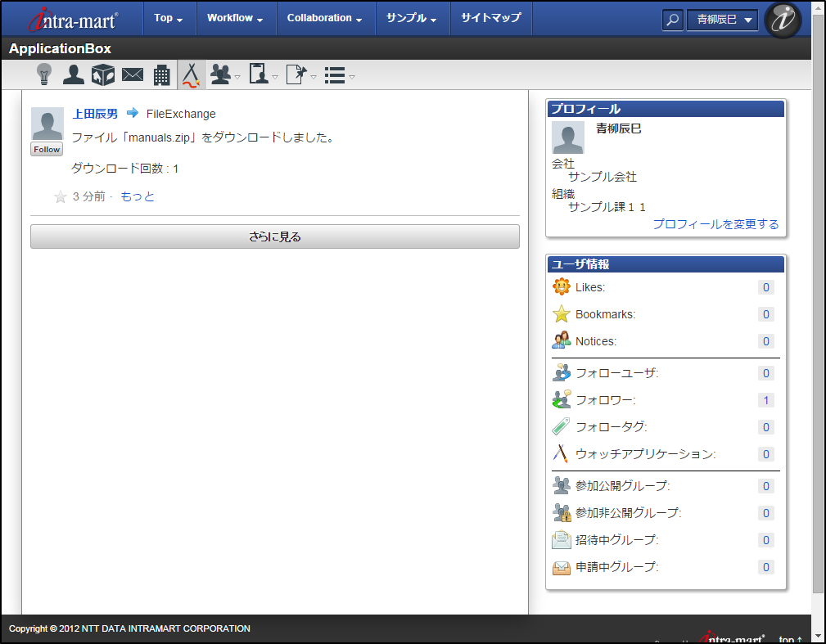Image resolution: width=826 pixels, height=644 pixels.
Task: Expand arrow next to group users icon
Action: point(237,77)
